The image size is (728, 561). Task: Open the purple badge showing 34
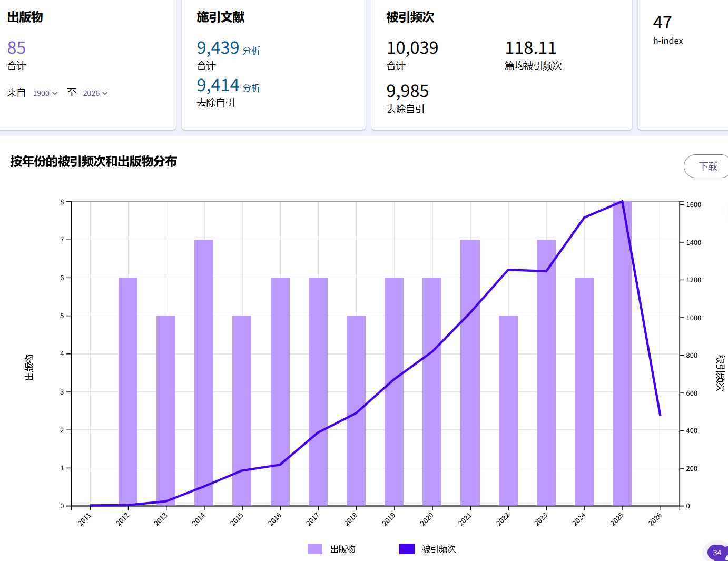[716, 553]
